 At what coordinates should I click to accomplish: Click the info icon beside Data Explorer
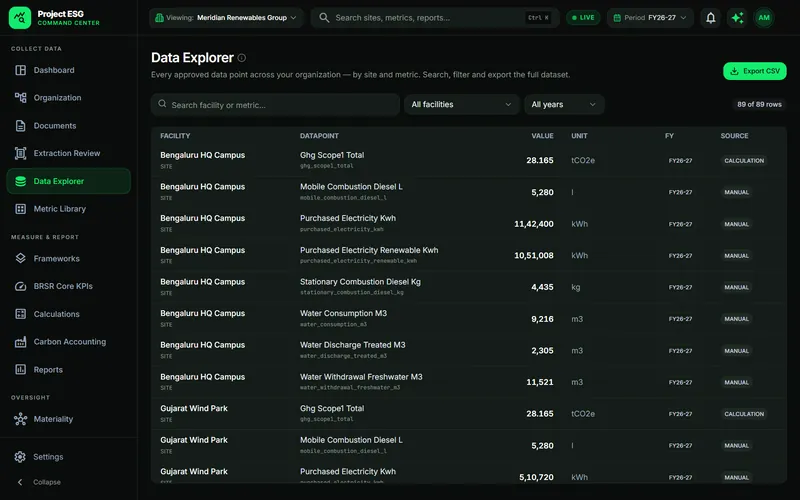242,58
